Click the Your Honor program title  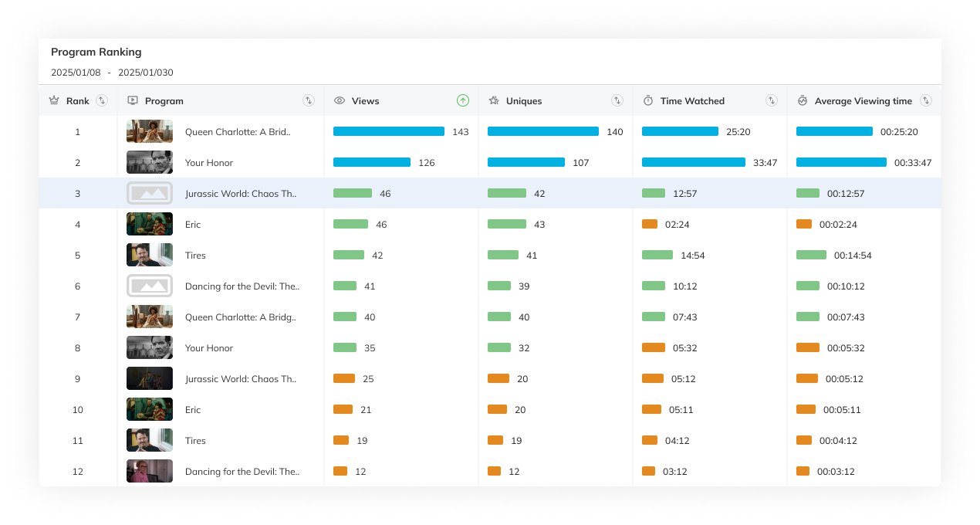pyautogui.click(x=208, y=162)
